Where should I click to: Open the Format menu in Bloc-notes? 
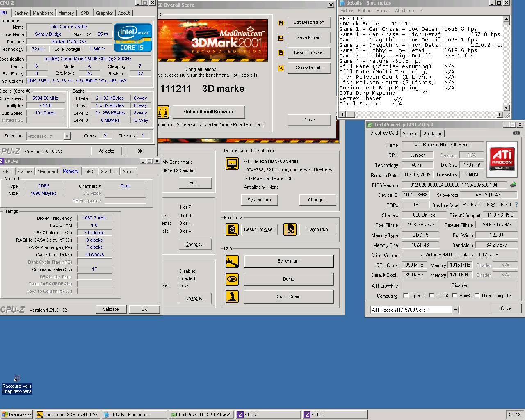pyautogui.click(x=383, y=11)
